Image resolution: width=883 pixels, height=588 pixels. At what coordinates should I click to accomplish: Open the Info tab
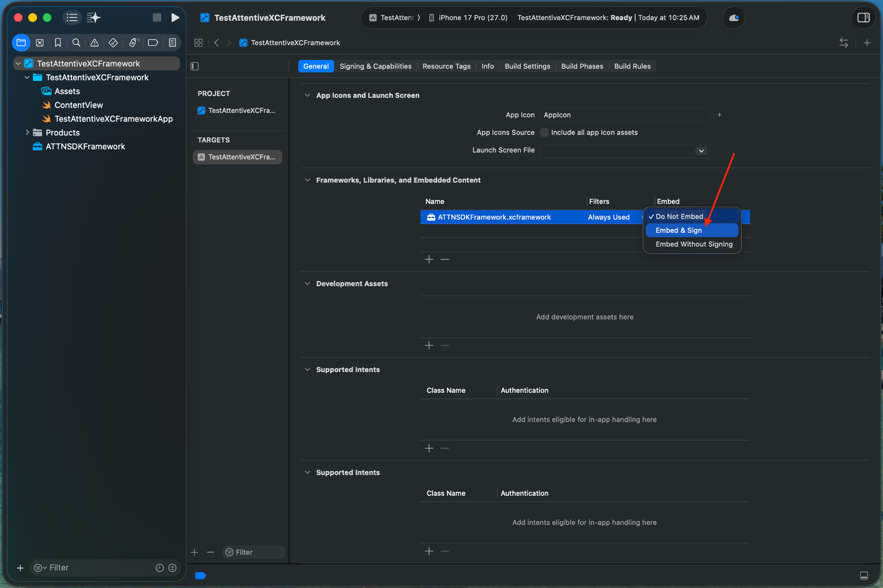[x=488, y=66]
